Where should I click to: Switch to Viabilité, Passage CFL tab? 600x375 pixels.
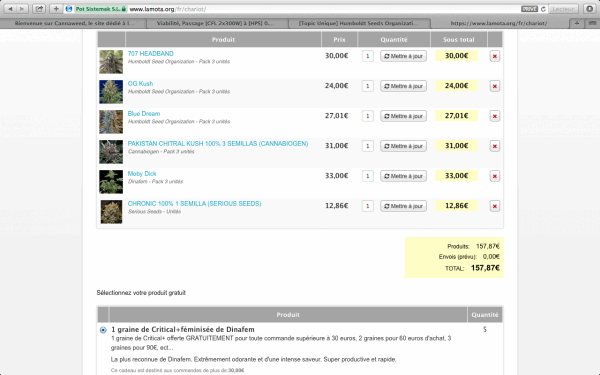click(x=215, y=23)
